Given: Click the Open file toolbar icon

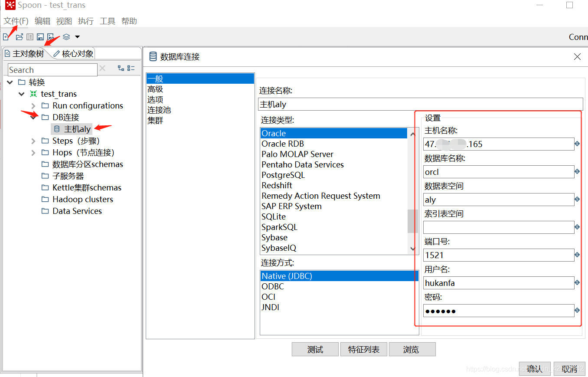Looking at the screenshot, I should click(x=20, y=37).
